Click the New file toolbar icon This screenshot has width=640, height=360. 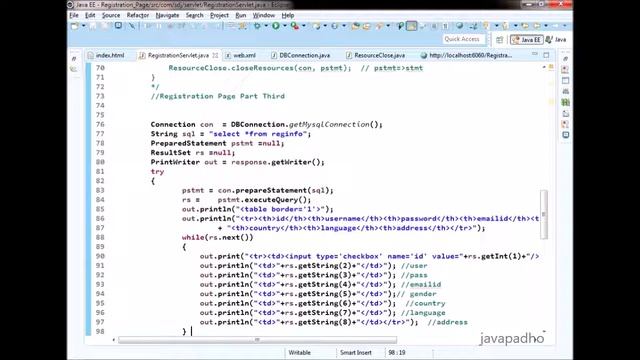(75, 26)
